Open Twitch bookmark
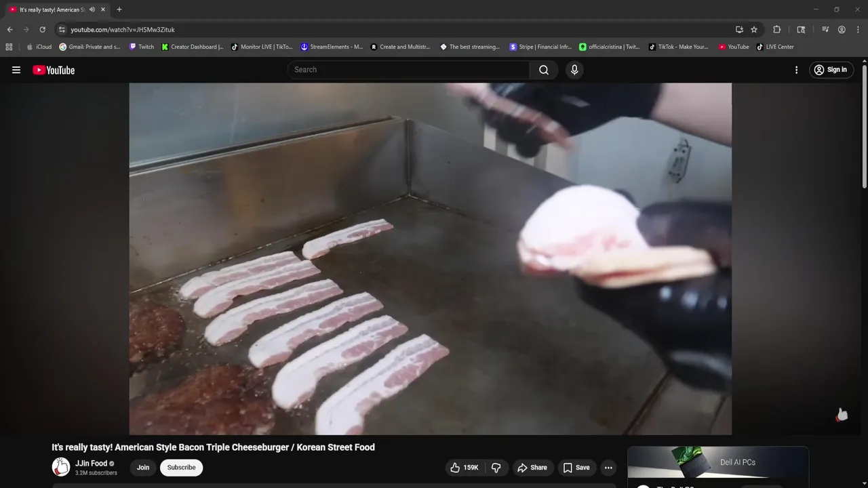 pyautogui.click(x=142, y=47)
